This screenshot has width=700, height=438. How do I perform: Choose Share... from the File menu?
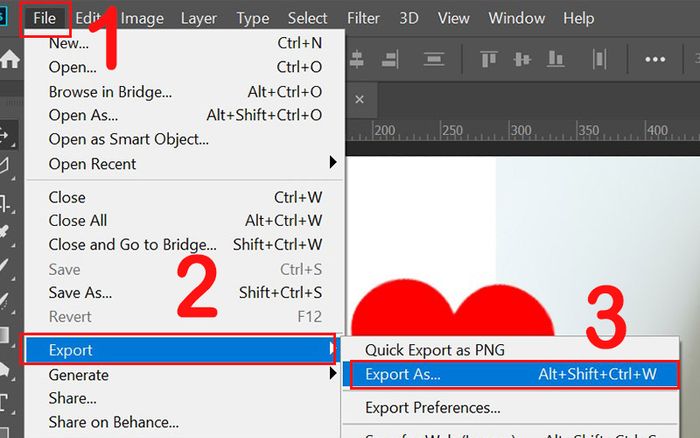pyautogui.click(x=185, y=398)
